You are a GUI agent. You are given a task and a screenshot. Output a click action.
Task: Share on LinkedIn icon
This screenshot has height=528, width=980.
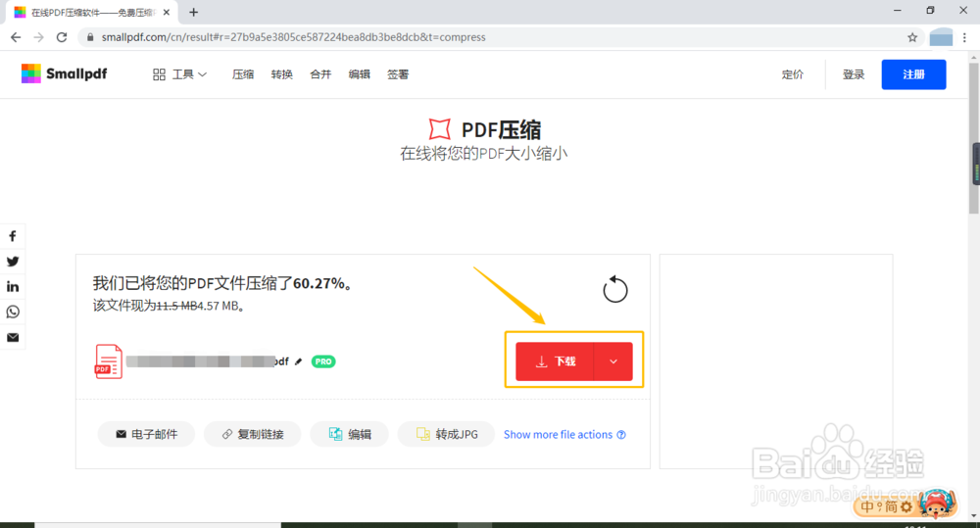point(13,287)
